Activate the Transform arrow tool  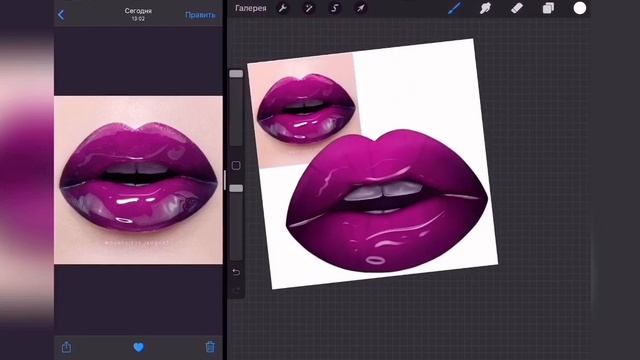click(360, 8)
